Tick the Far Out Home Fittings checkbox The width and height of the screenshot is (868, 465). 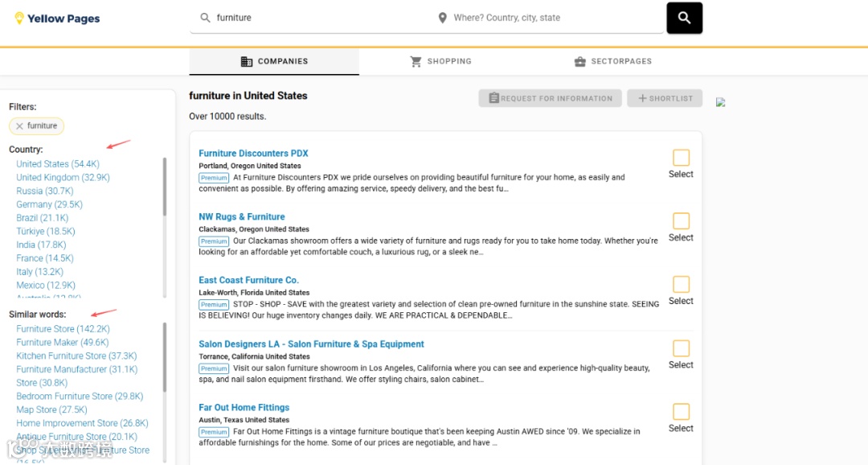tap(681, 412)
